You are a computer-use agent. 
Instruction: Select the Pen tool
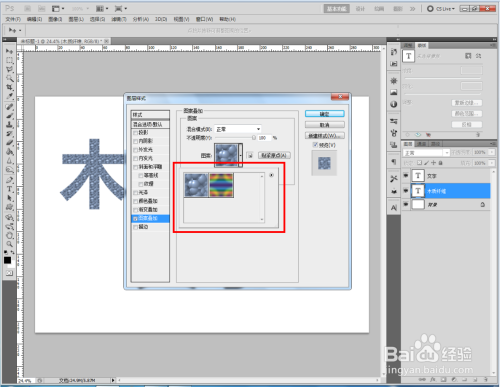9,180
